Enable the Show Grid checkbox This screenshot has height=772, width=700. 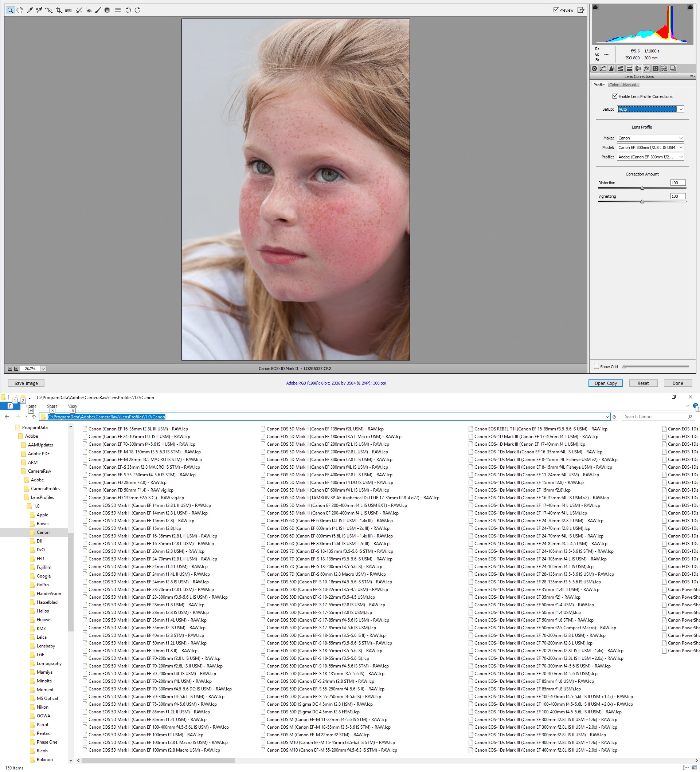coord(597,366)
